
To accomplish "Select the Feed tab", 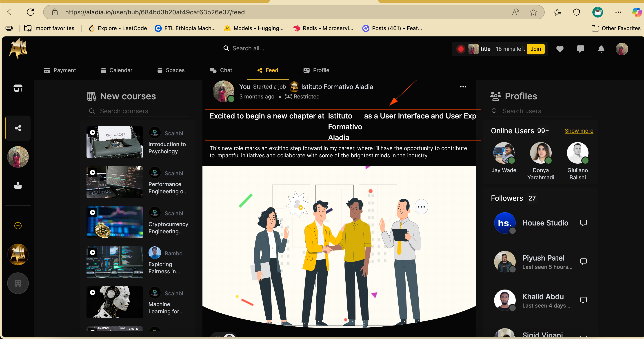I will [x=268, y=70].
